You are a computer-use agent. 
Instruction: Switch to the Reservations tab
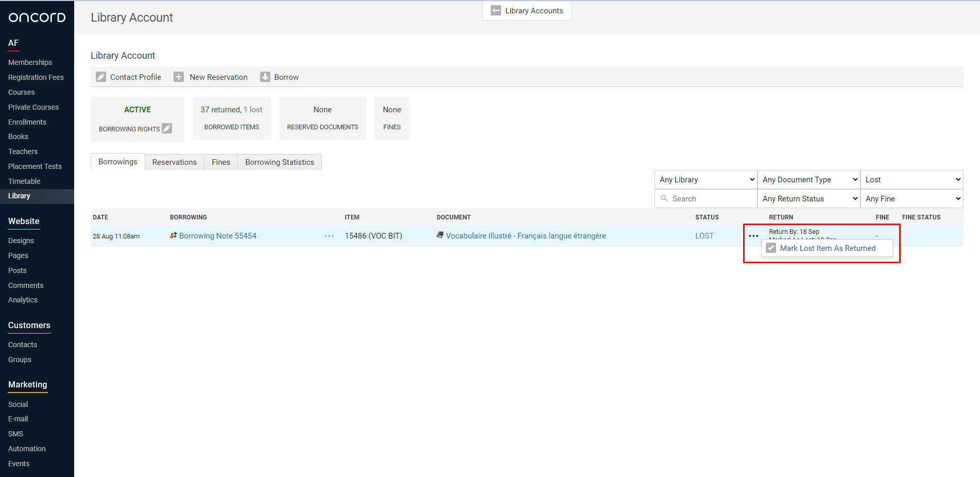point(174,162)
